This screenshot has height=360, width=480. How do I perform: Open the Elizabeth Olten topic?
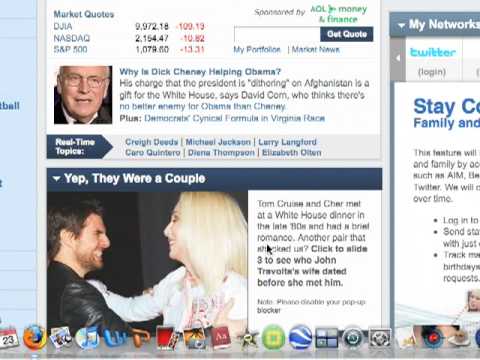292,153
